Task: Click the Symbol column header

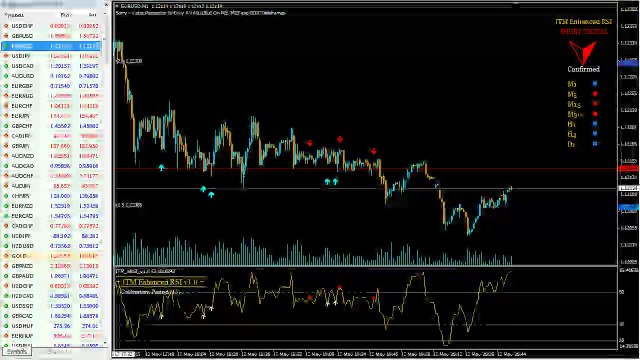Action: point(15,15)
